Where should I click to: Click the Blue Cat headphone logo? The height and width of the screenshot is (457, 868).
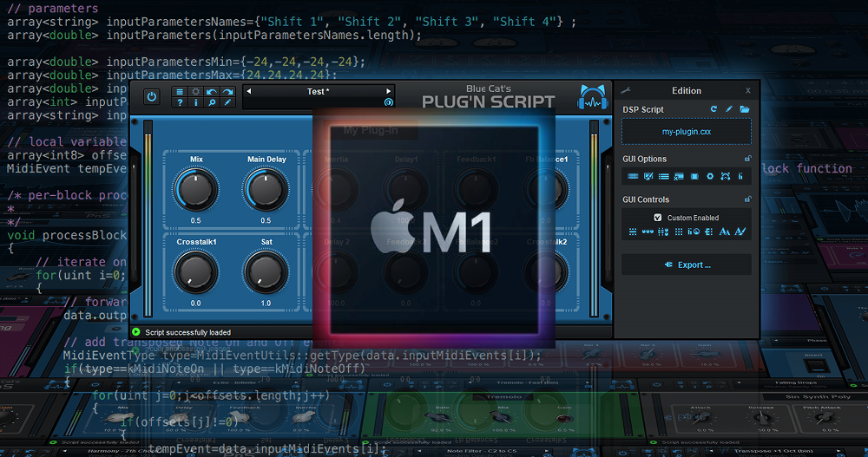(593, 97)
